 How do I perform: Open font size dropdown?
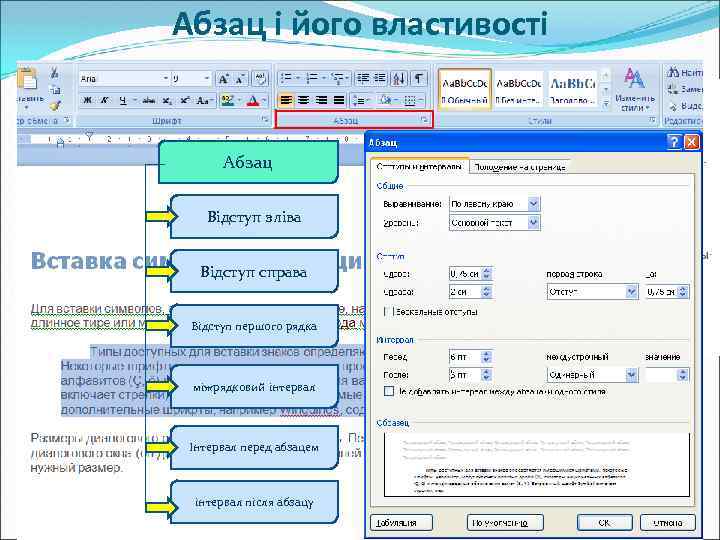point(207,79)
